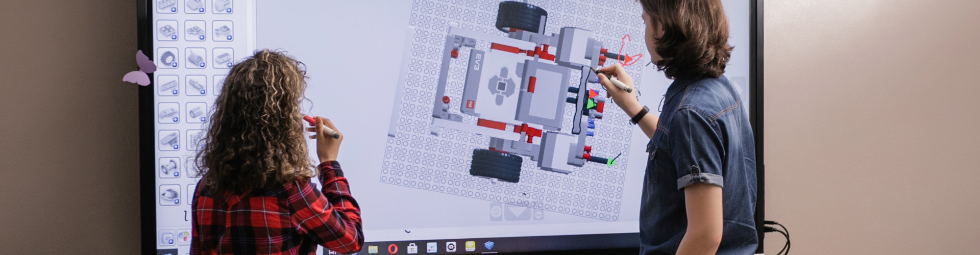Rotate camera down with the arrow control
This screenshot has height=255, width=980.
pos(517,213)
